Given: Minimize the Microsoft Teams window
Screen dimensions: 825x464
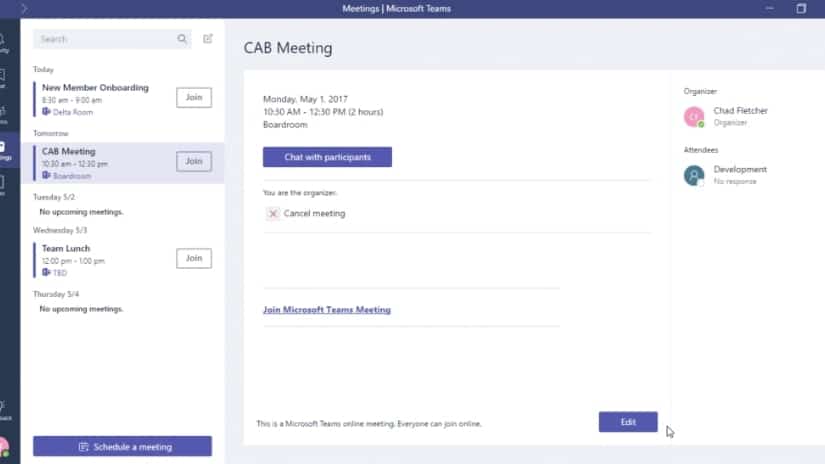Looking at the screenshot, I should 770,8.
